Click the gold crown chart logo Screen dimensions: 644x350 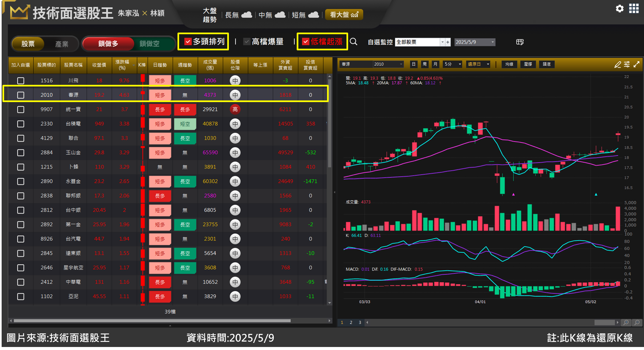click(19, 12)
